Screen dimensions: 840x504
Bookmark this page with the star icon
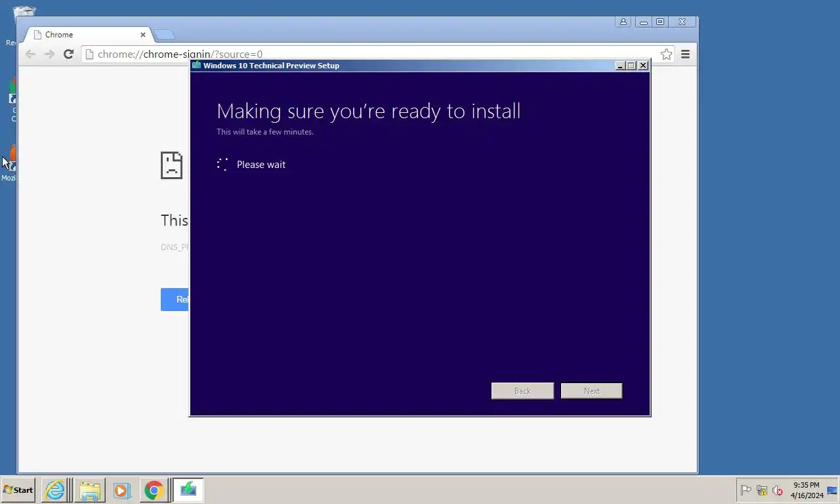pos(666,54)
